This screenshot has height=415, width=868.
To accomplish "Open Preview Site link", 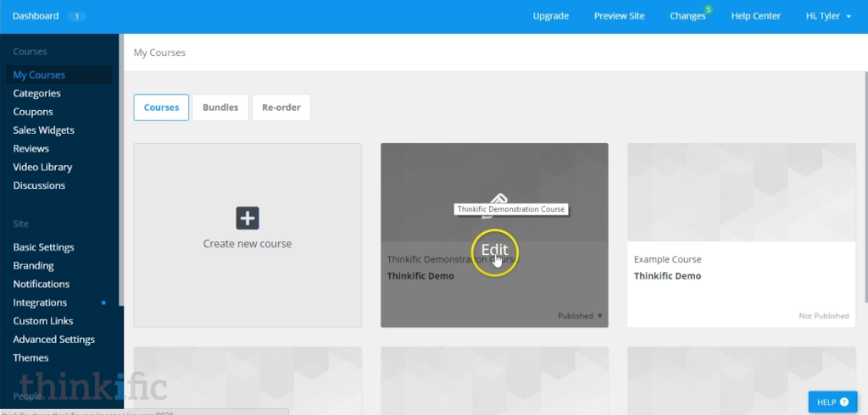I will [x=619, y=16].
